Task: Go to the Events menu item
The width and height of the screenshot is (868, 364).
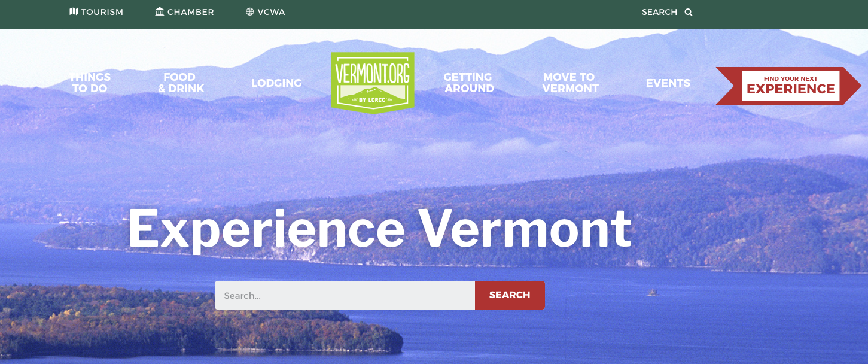Action: pyautogui.click(x=668, y=83)
